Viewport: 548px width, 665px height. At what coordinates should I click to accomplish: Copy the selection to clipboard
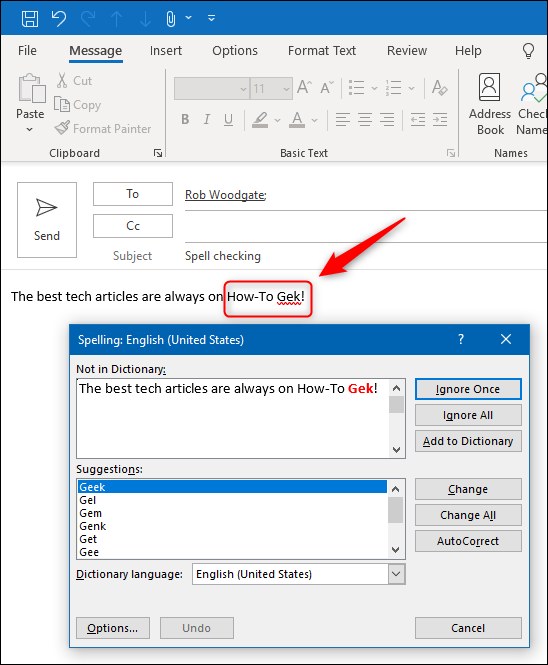[x=78, y=104]
